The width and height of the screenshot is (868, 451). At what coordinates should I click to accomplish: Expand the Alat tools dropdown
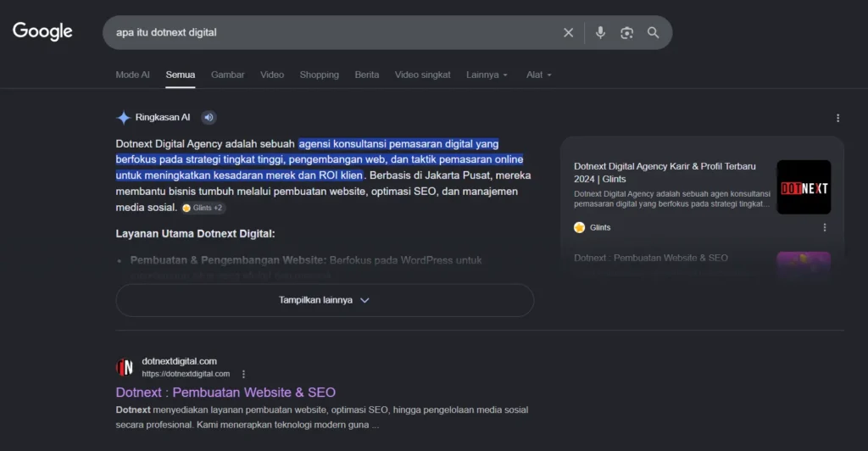[x=538, y=75]
